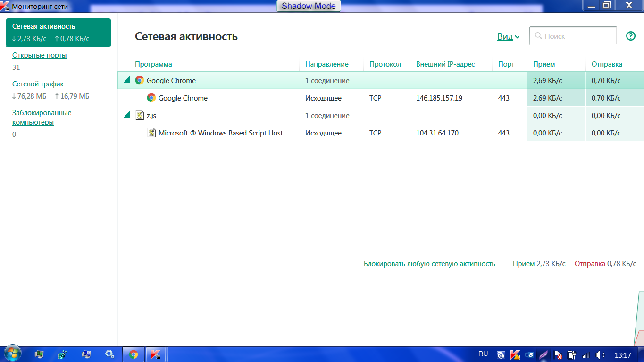Click the Shadow Mode button at the top

309,6
